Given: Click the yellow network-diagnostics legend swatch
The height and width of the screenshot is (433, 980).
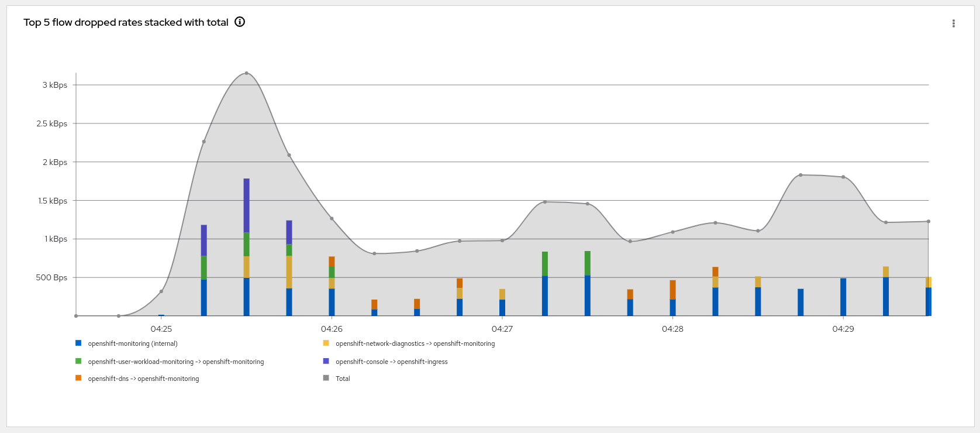Looking at the screenshot, I should (326, 343).
